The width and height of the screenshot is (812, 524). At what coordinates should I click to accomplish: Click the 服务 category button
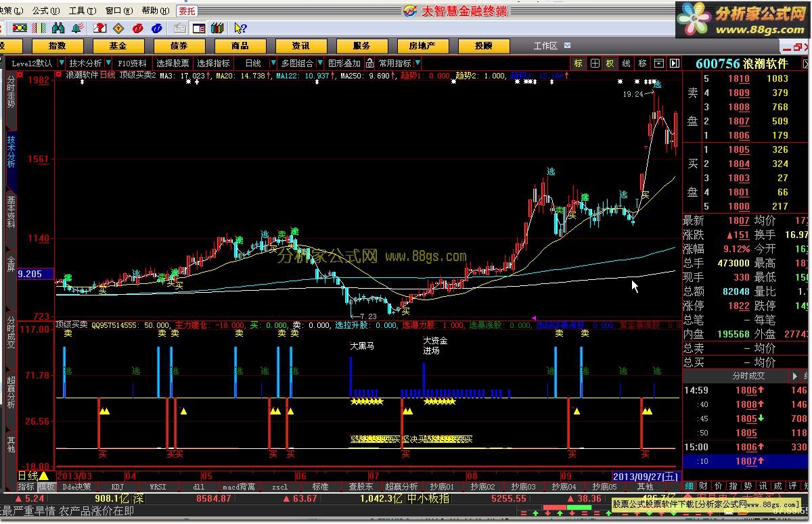[x=362, y=46]
